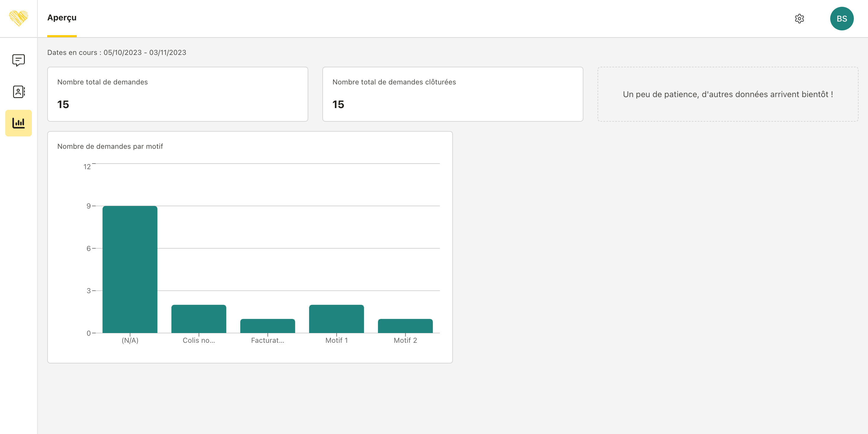Switch to the Aperçu tab
Viewport: 868px width, 434px height.
[x=62, y=18]
